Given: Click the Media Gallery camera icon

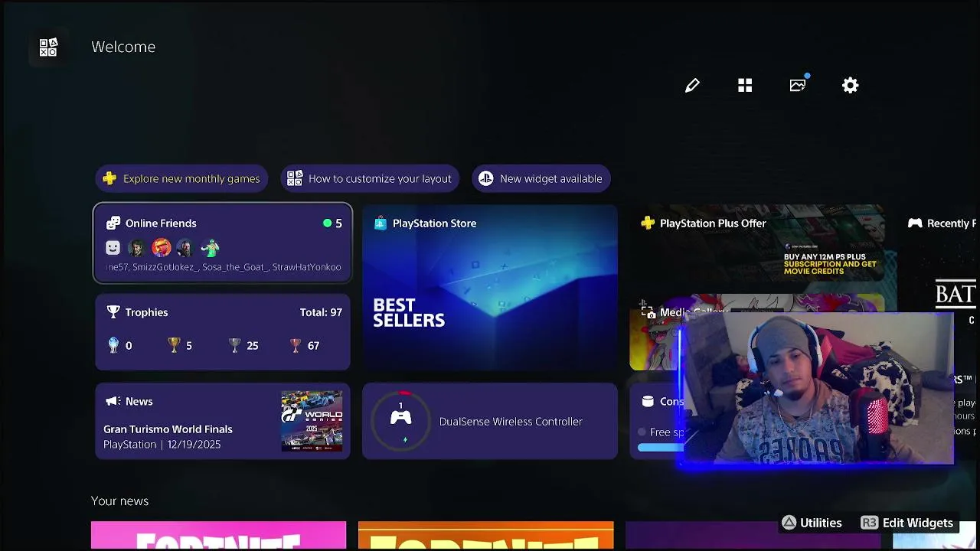Looking at the screenshot, I should point(648,312).
